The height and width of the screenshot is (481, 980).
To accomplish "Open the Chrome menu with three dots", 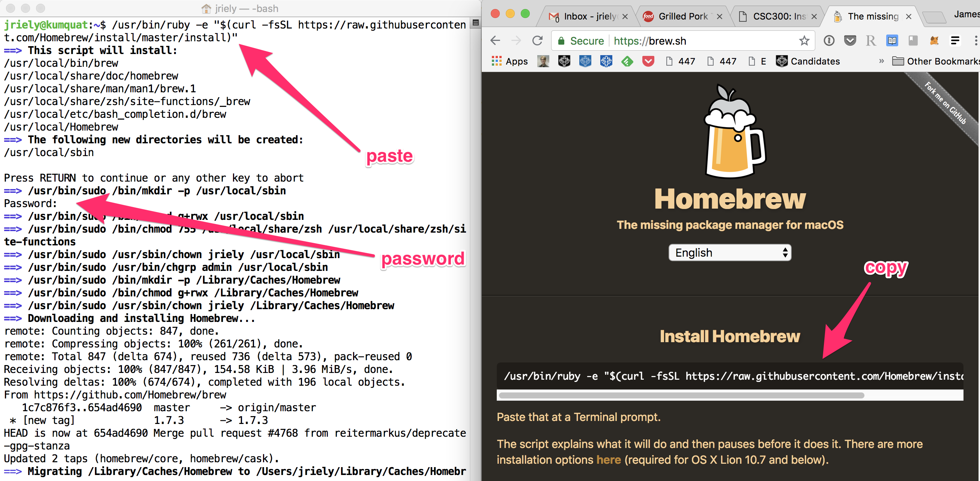I will (x=975, y=41).
